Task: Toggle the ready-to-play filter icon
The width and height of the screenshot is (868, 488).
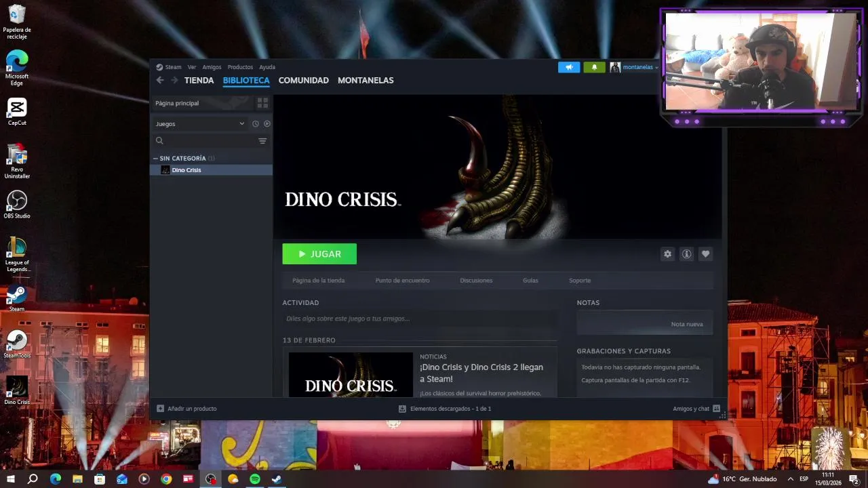Action: [267, 124]
